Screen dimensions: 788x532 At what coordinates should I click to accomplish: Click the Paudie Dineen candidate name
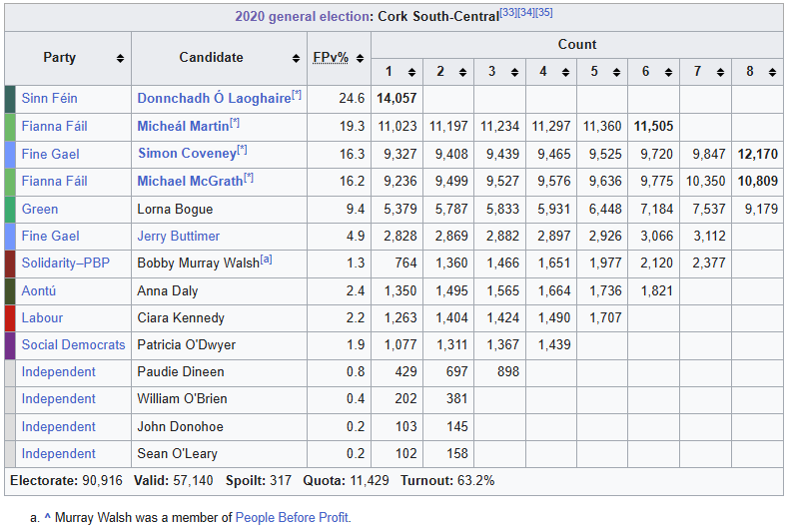coord(181,372)
